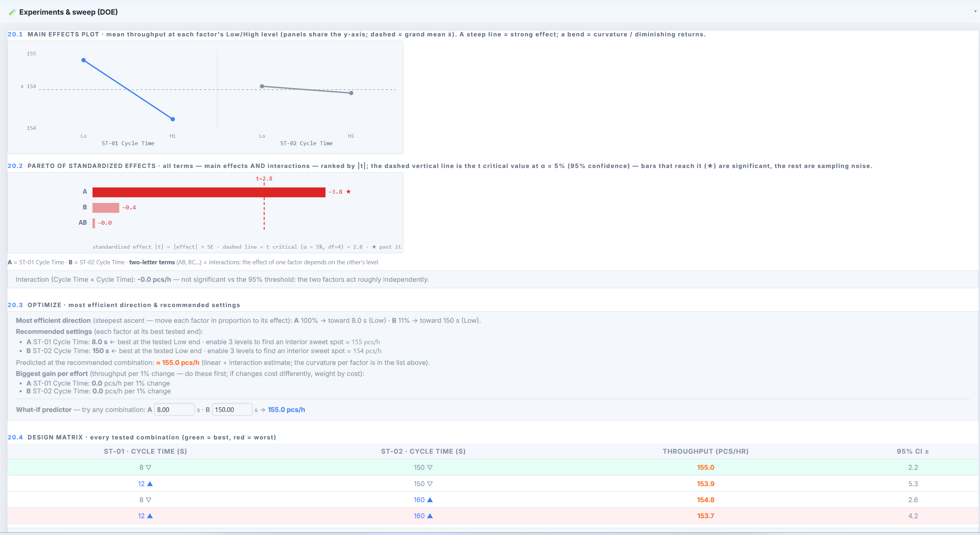Click the 20.3 section number link
The image size is (980, 535).
15,305
